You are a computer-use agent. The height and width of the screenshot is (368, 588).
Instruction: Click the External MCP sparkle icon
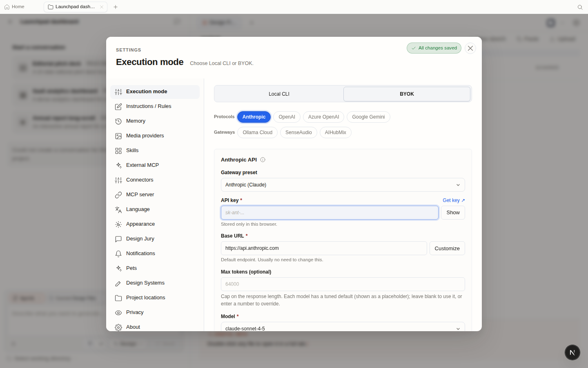(x=118, y=166)
